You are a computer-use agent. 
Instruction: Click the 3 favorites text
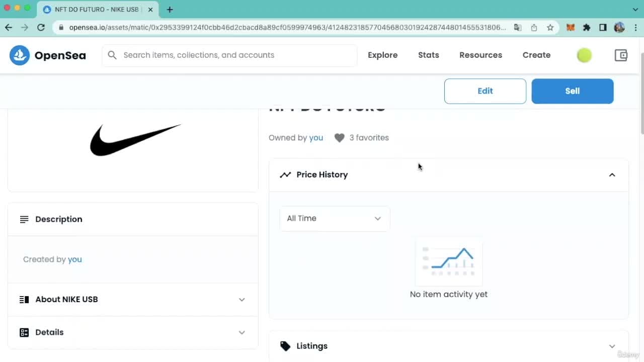pos(369,138)
